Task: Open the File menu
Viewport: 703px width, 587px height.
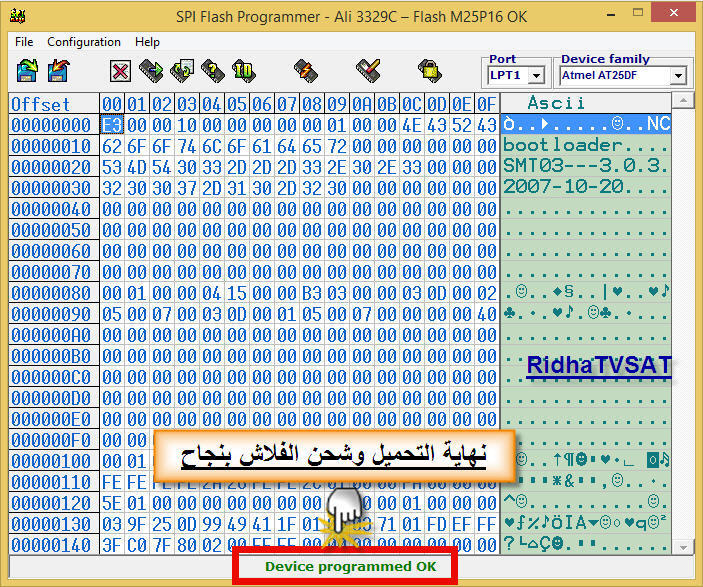Action: coord(24,42)
